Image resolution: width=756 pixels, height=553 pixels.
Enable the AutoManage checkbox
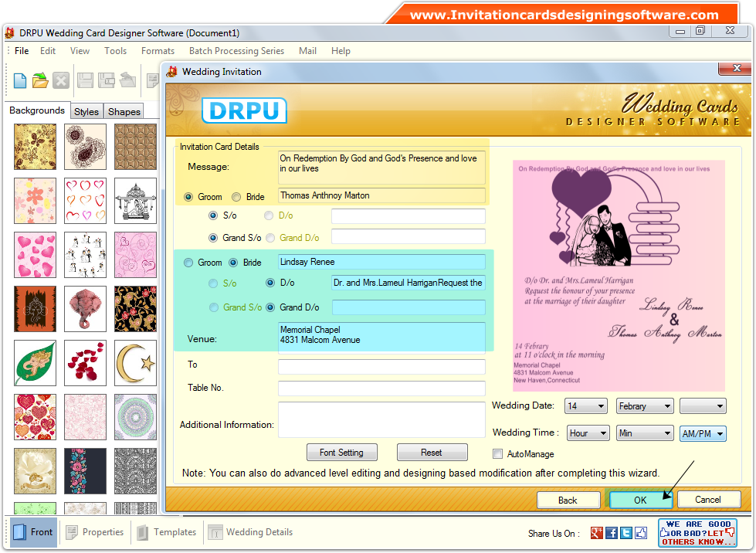coord(497,453)
